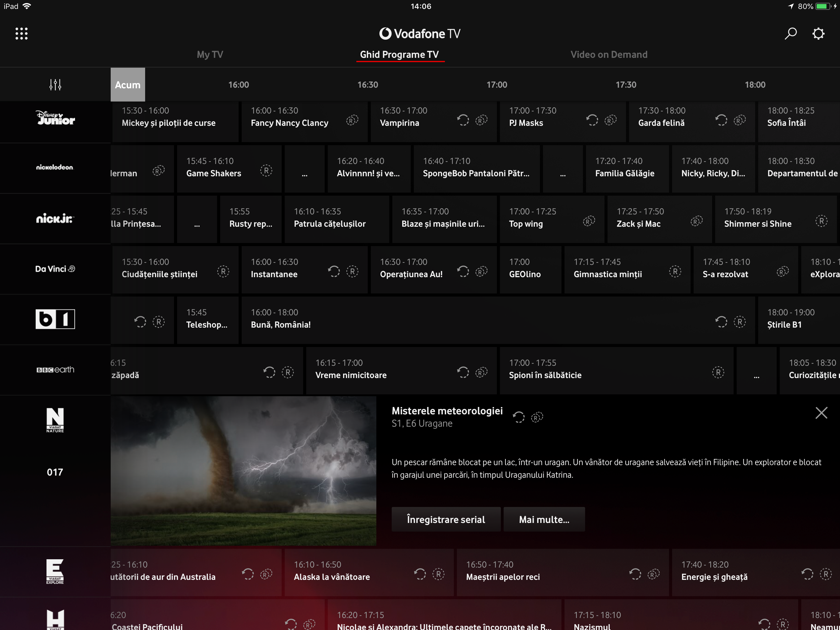Open the GEOlino program at 17:00
The image size is (840, 630).
[530, 270]
